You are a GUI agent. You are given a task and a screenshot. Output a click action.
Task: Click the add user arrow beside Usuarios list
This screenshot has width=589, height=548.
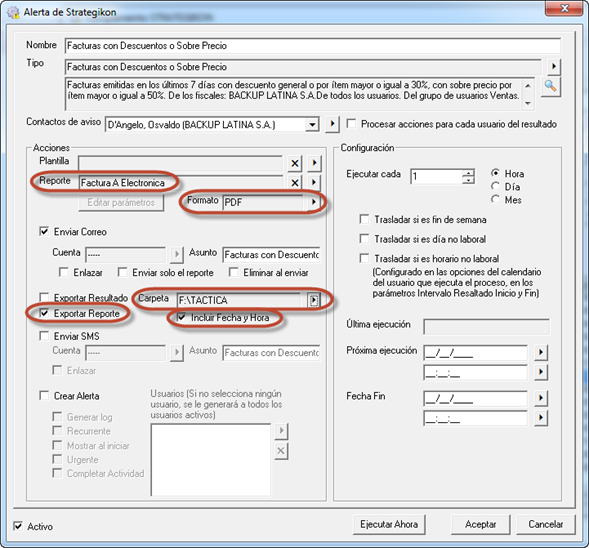pos(281,431)
